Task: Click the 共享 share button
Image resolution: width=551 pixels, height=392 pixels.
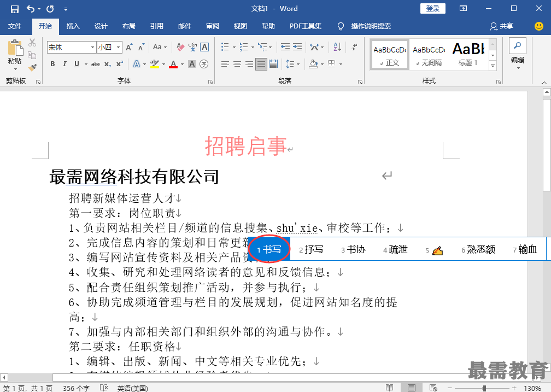Action: pyautogui.click(x=501, y=26)
